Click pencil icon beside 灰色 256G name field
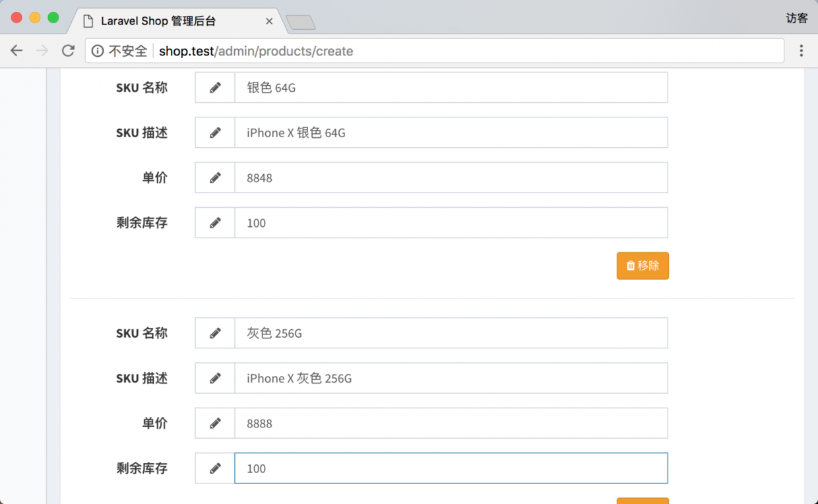 coord(215,333)
